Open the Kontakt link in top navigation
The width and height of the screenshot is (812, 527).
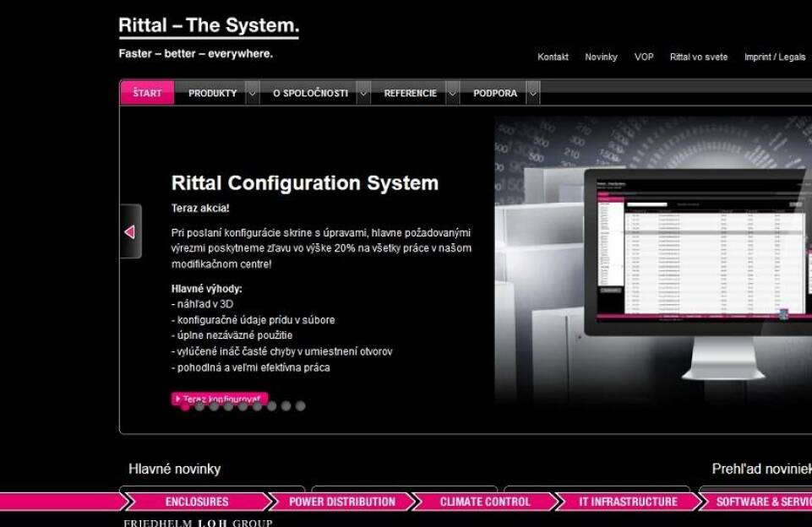(553, 57)
